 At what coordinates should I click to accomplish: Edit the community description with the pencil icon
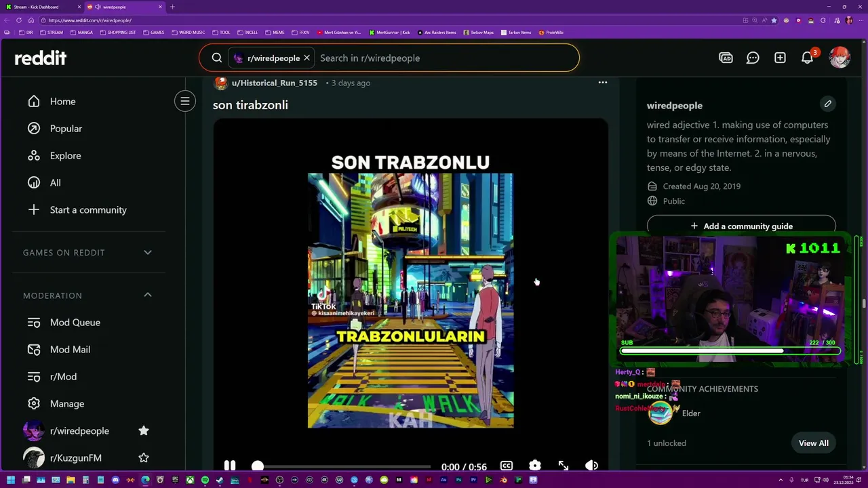[827, 104]
